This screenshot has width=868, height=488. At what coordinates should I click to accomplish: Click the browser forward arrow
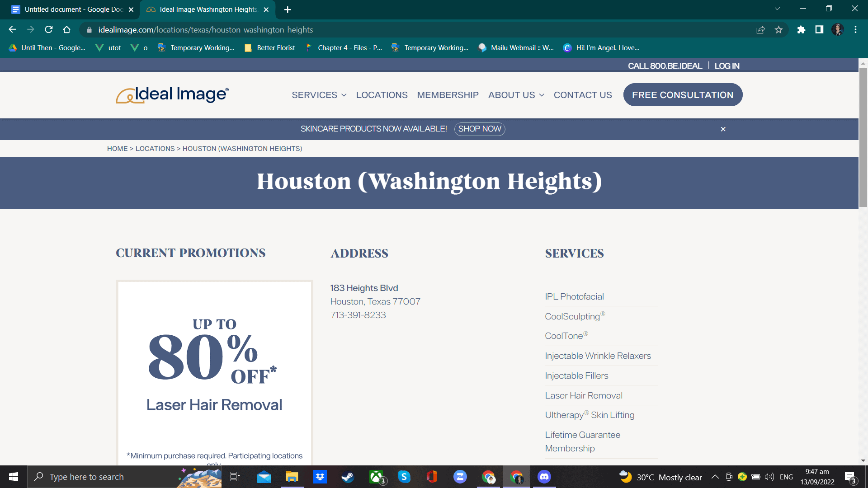point(30,30)
